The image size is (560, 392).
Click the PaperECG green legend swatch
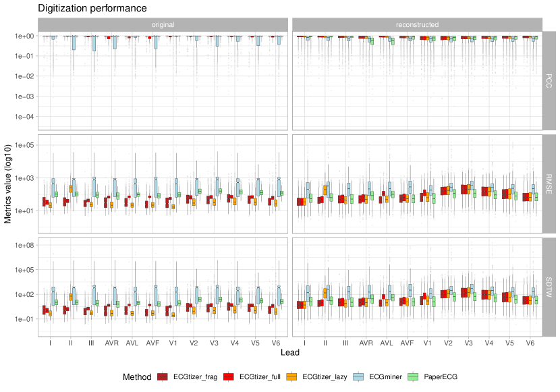click(x=413, y=376)
